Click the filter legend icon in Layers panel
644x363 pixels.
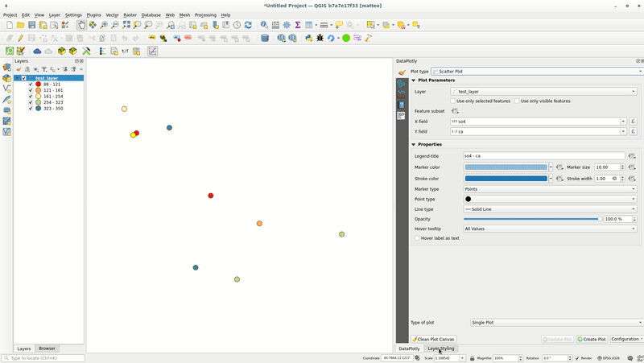click(44, 69)
